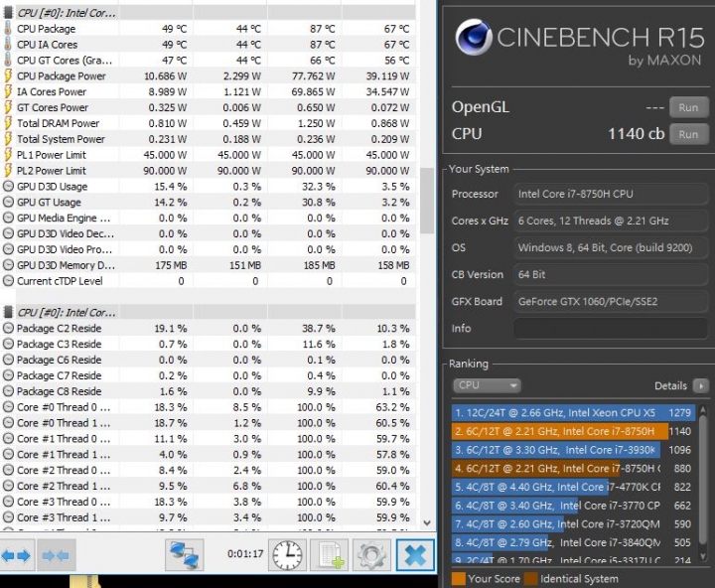The image size is (715, 588).
Task: Click power bolt icon beside IA Cores Power
Action: [x=8, y=91]
